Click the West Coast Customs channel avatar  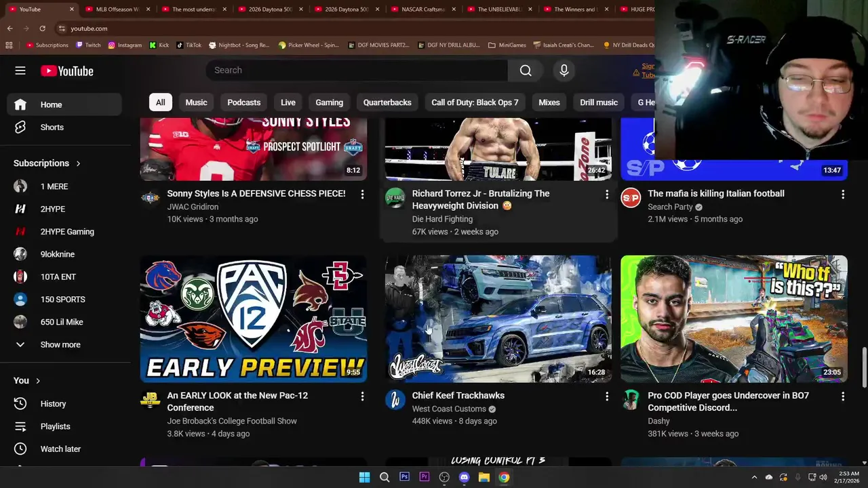point(395,400)
